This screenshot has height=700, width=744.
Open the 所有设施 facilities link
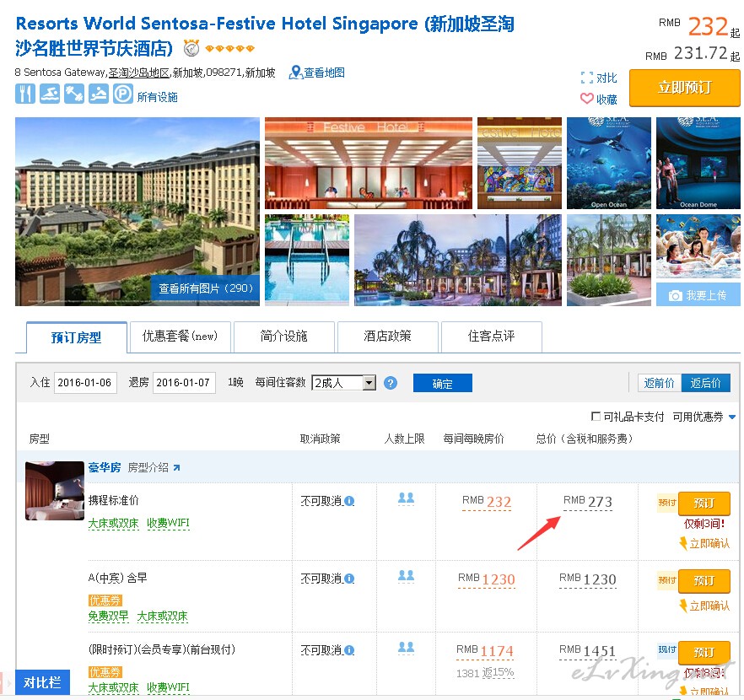pos(158,97)
